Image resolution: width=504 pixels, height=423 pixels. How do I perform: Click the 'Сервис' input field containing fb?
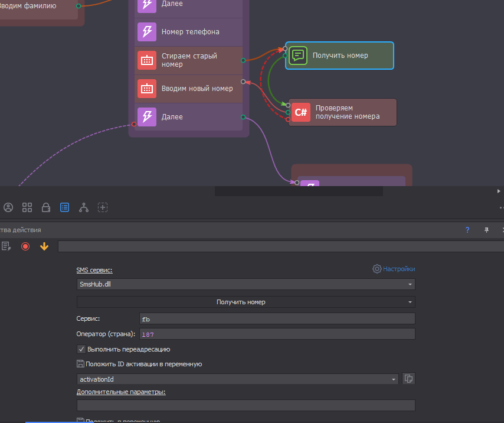tap(277, 318)
